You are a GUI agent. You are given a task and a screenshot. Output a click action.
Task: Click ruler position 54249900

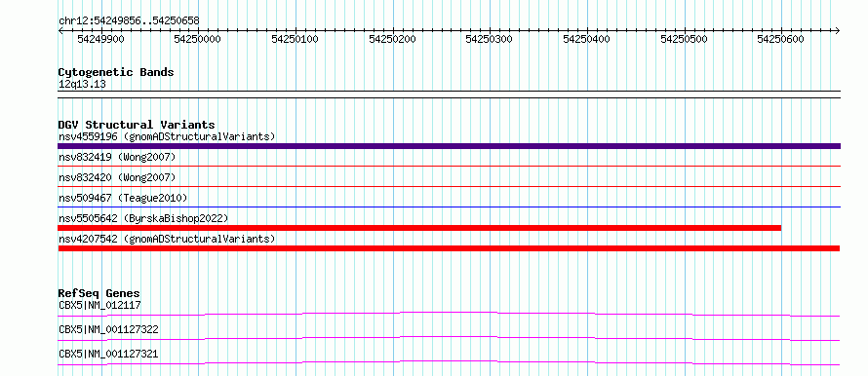(x=100, y=39)
